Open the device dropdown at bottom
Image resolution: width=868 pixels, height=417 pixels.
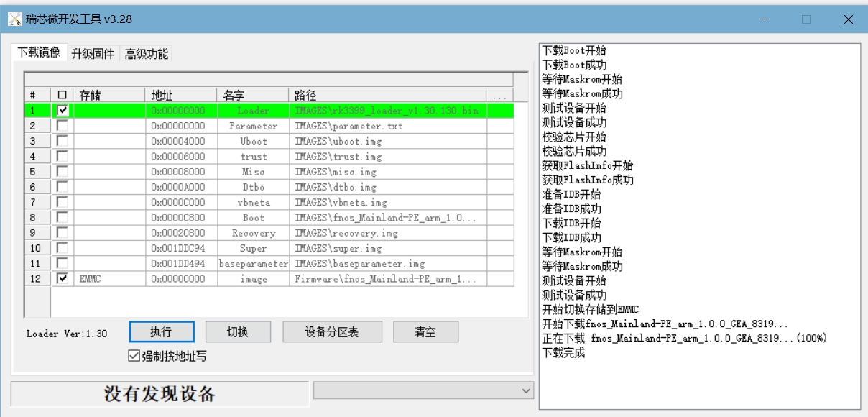(x=424, y=390)
